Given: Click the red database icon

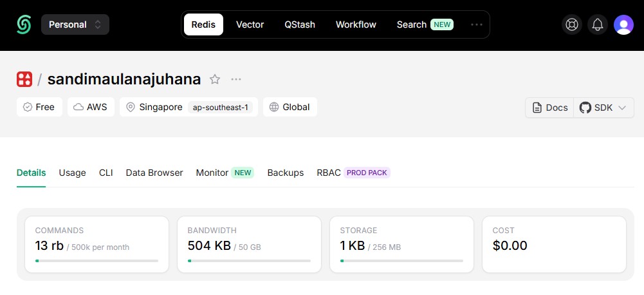Looking at the screenshot, I should coord(24,79).
